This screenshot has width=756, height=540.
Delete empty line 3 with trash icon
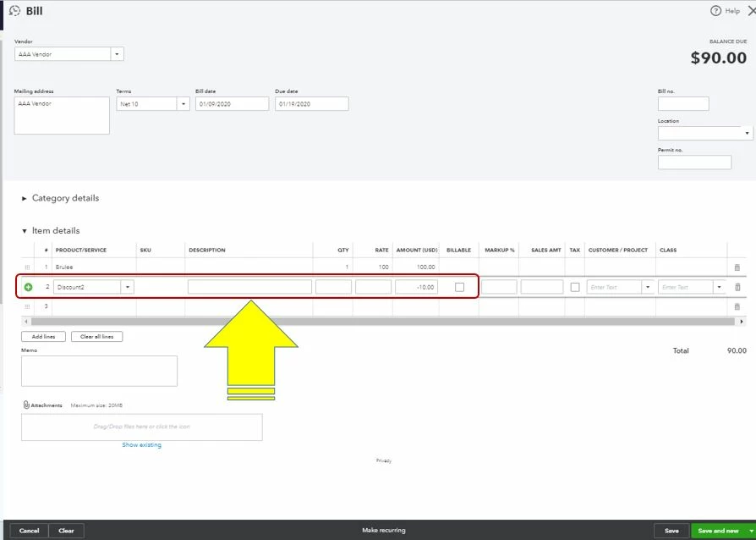(x=737, y=306)
